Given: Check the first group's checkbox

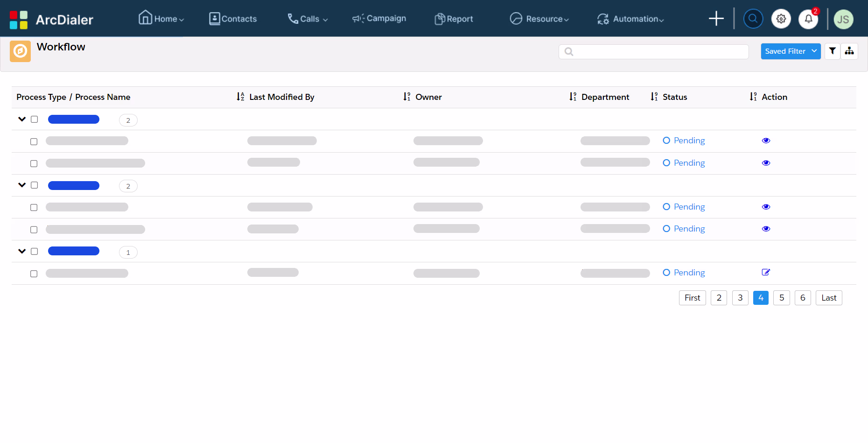Looking at the screenshot, I should tap(34, 119).
